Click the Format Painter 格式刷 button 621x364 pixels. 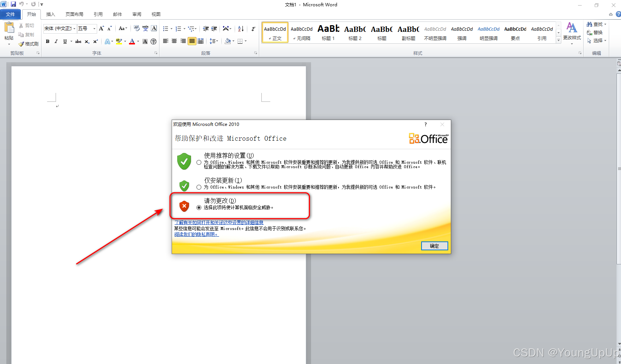coord(29,44)
